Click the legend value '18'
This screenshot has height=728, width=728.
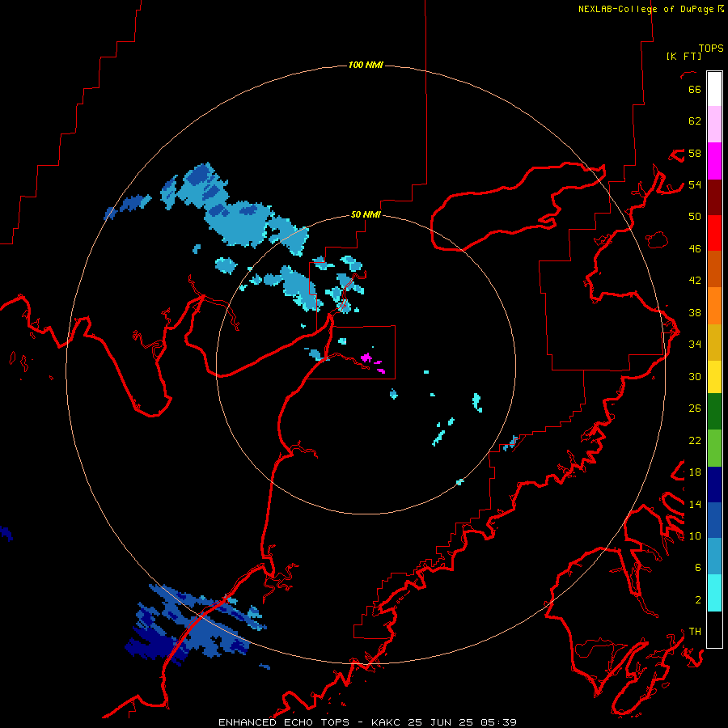[695, 472]
